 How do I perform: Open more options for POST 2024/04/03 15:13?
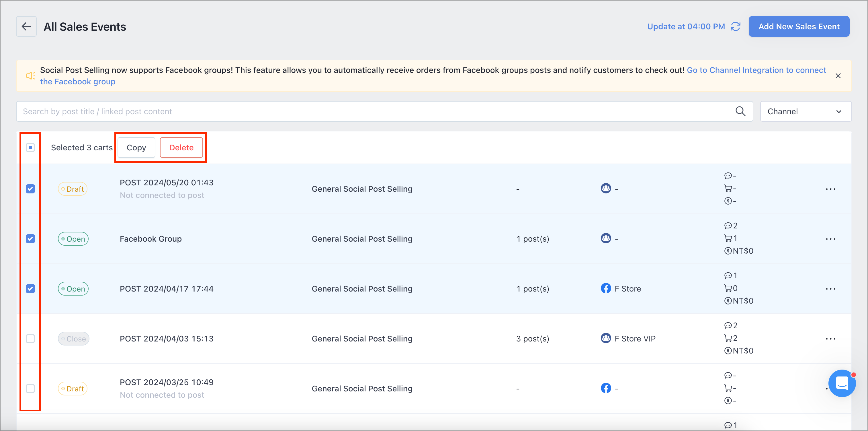[830, 339]
